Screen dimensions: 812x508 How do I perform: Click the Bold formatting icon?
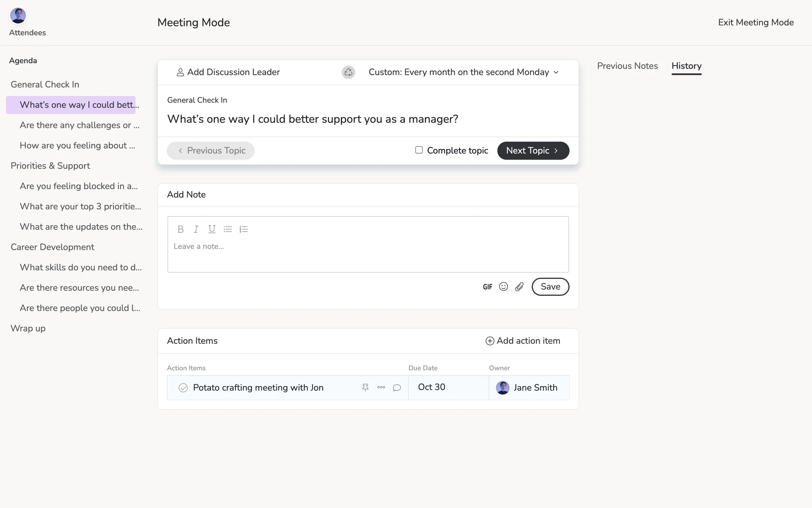pos(181,229)
